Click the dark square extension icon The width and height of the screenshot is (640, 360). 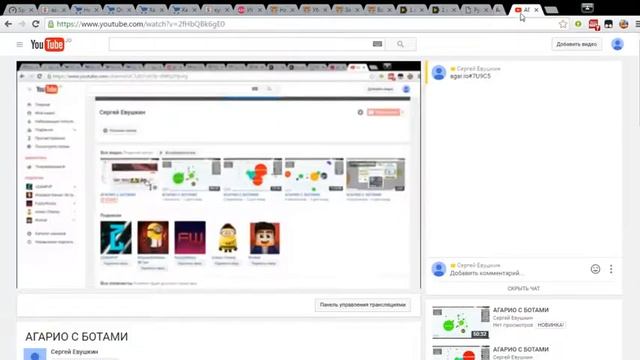coord(608,24)
